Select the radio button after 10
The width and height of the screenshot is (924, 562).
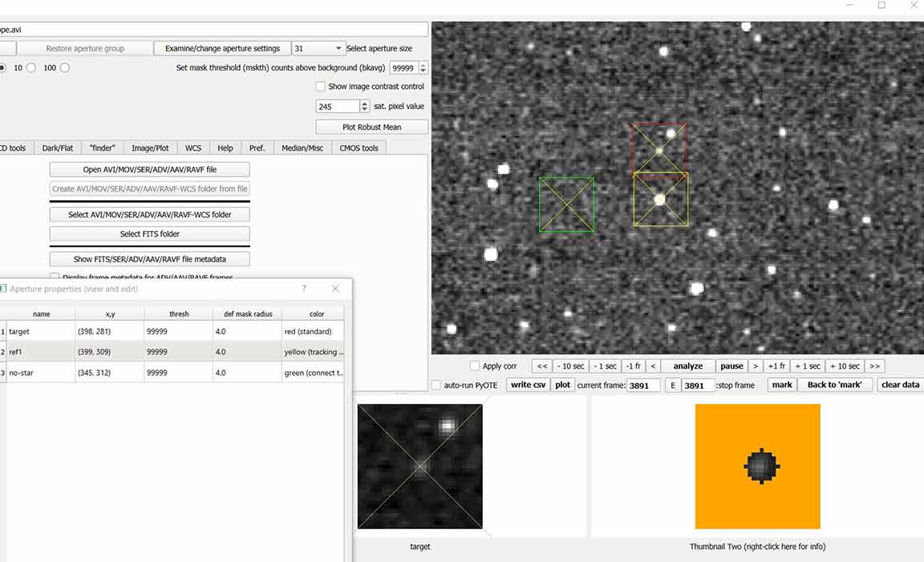pos(31,68)
